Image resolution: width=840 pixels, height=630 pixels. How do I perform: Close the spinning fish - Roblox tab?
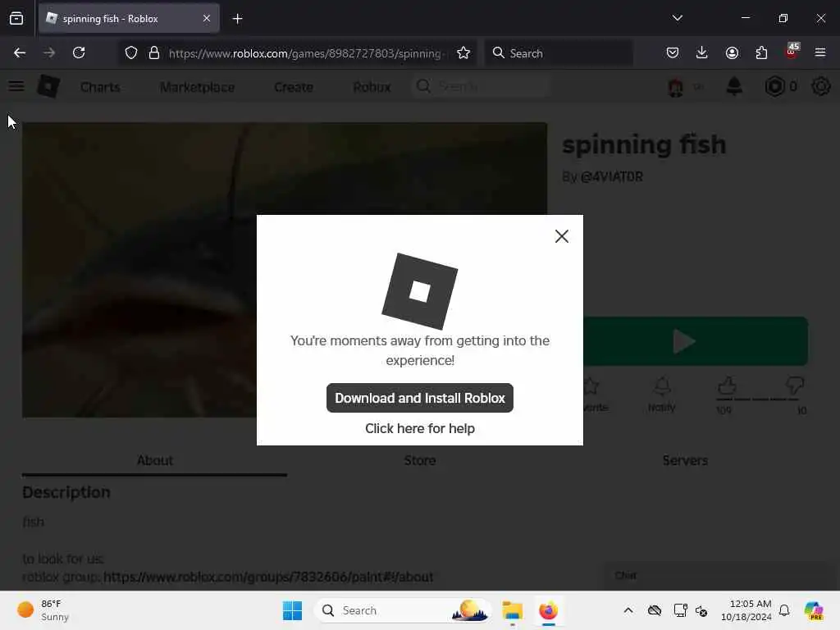[x=207, y=18]
